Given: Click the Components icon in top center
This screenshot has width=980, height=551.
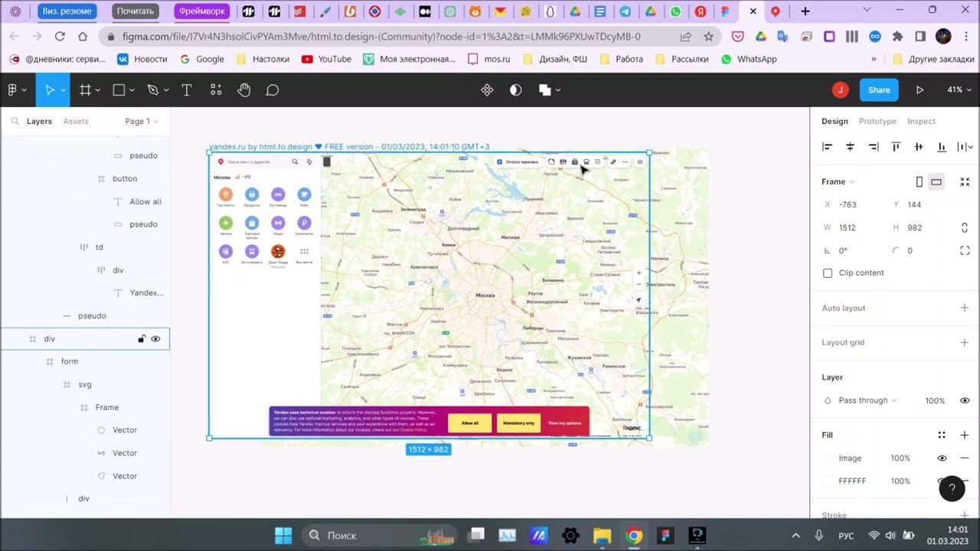Looking at the screenshot, I should coord(487,90).
